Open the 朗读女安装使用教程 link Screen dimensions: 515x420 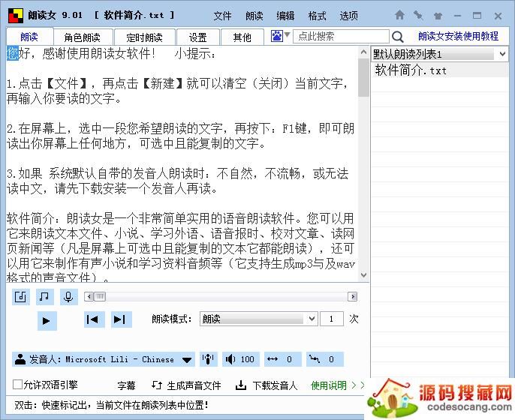tap(458, 36)
